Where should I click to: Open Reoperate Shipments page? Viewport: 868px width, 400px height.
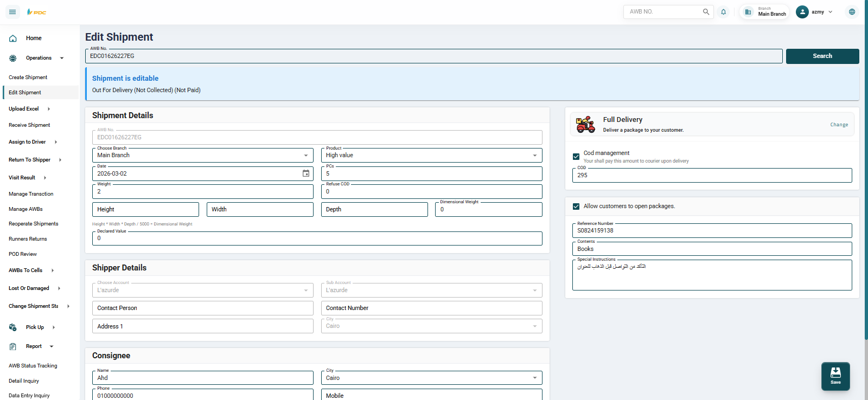point(33,224)
